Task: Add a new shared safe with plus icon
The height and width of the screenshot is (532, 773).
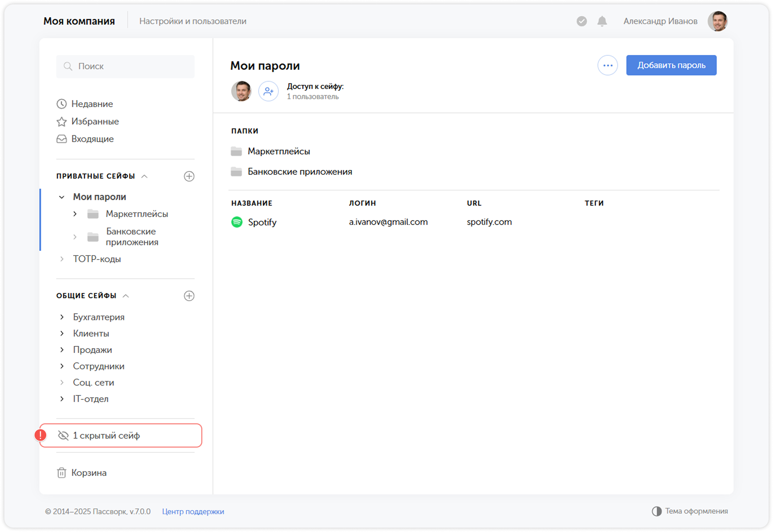Action: point(189,296)
